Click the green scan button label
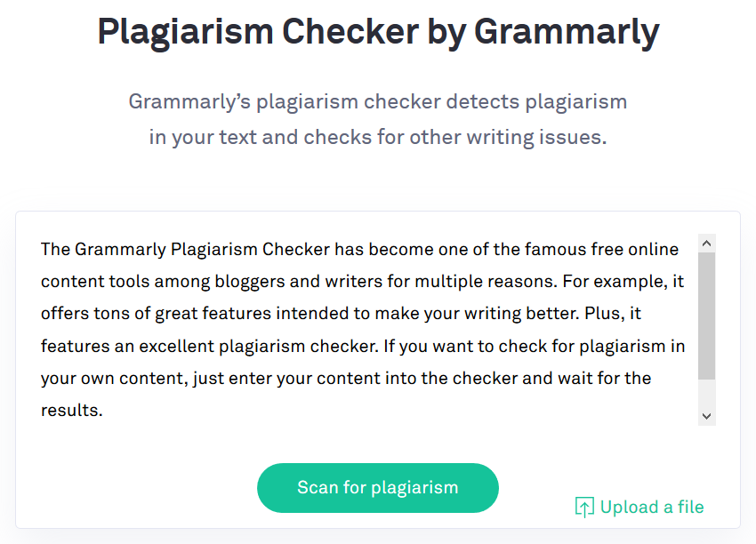The height and width of the screenshot is (544, 756). (x=377, y=487)
